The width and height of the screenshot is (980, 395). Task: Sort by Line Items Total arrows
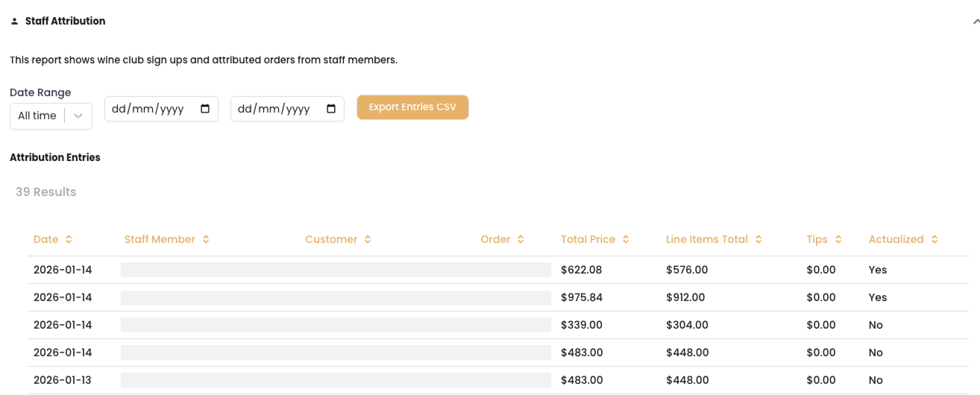(758, 239)
